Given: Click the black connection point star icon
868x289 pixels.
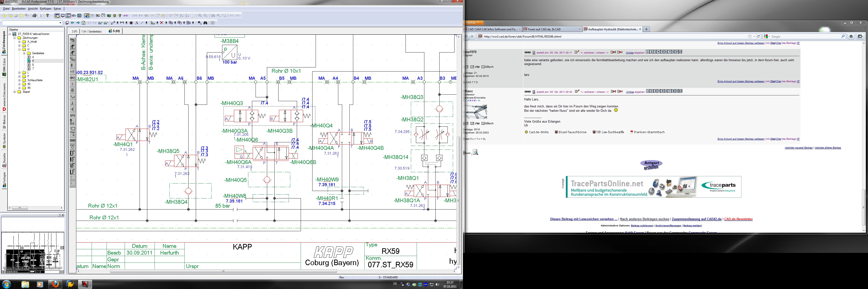Looking at the screenshot, I should pyautogui.click(x=131, y=23).
